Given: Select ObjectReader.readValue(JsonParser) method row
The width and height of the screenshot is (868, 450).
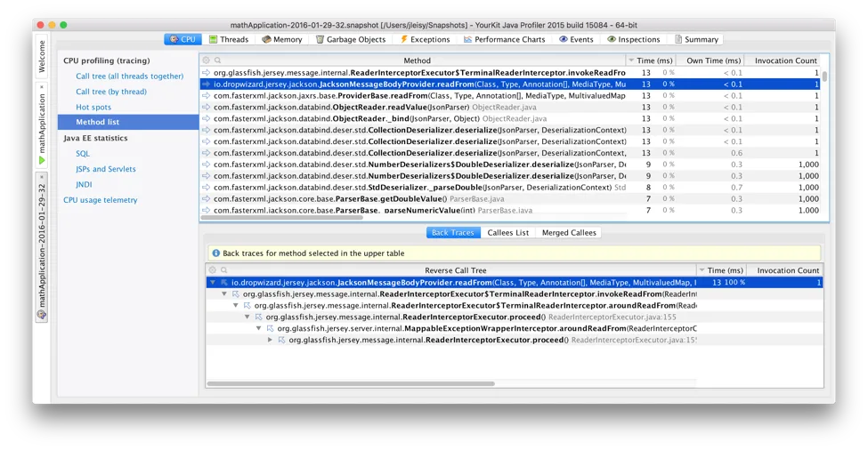Looking at the screenshot, I should pos(510,108).
